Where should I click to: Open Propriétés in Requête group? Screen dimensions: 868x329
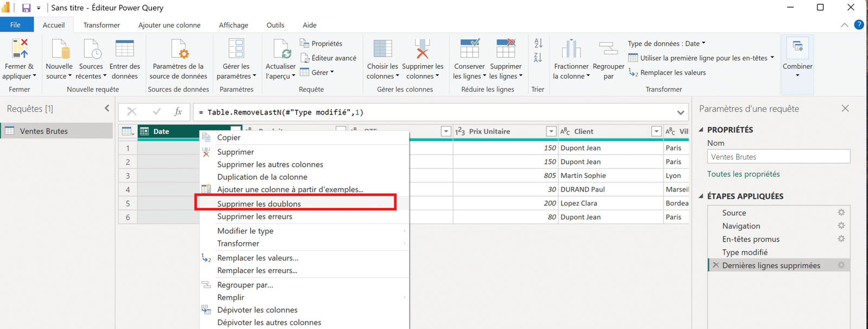point(321,43)
